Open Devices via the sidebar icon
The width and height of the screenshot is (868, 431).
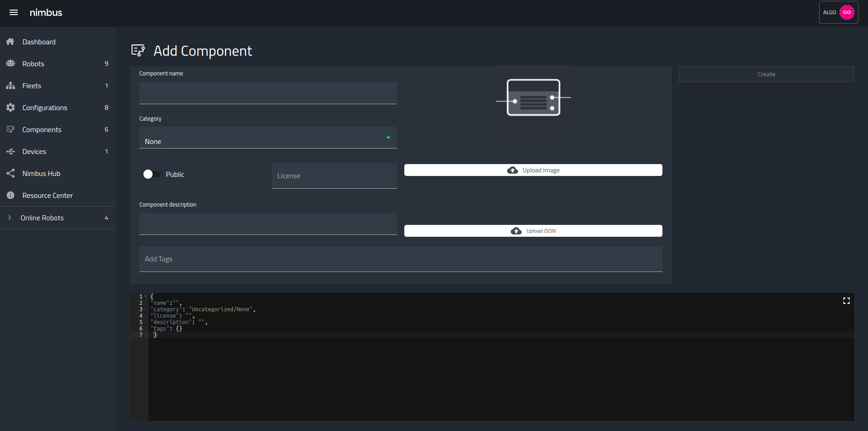10,151
